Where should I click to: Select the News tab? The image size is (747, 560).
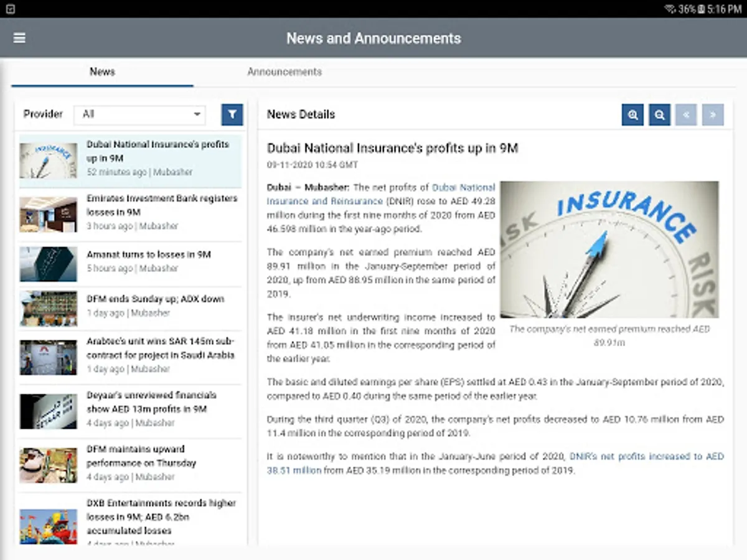point(102,72)
